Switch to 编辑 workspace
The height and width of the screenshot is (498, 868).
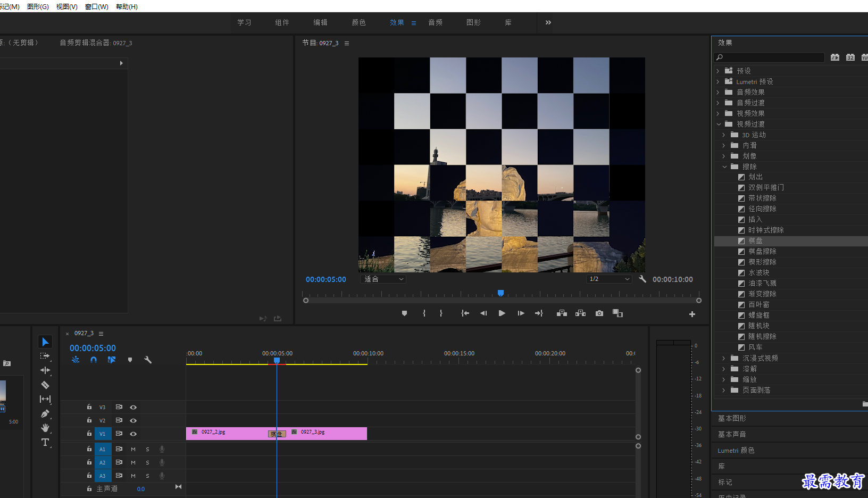(320, 22)
